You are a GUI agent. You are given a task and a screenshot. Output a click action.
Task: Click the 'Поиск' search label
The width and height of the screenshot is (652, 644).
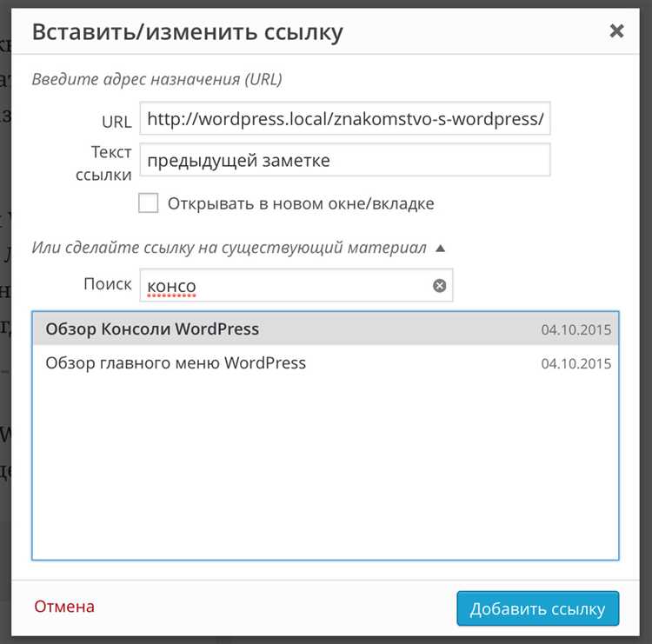click(x=108, y=284)
